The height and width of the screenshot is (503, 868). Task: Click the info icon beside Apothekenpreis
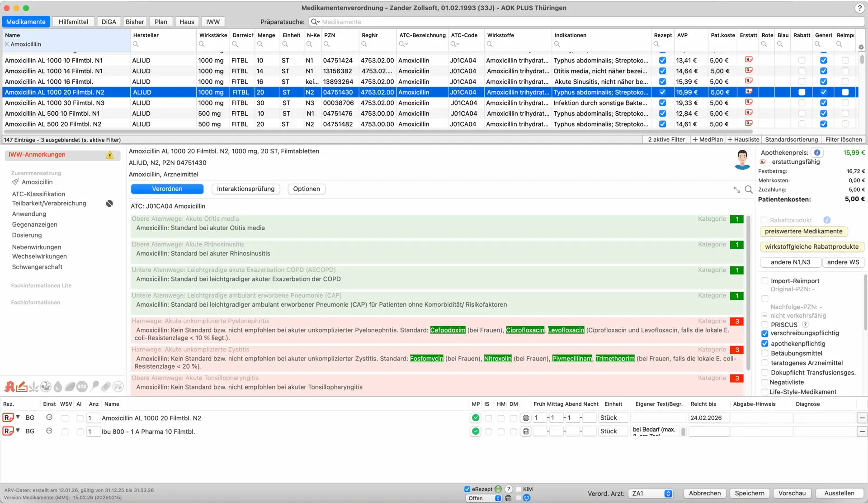click(x=817, y=153)
